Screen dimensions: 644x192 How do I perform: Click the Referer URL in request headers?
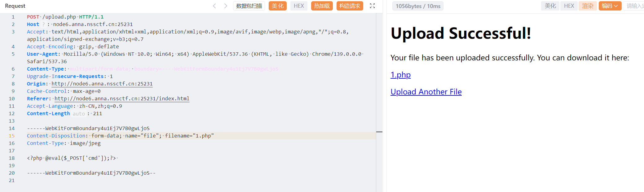pos(122,99)
